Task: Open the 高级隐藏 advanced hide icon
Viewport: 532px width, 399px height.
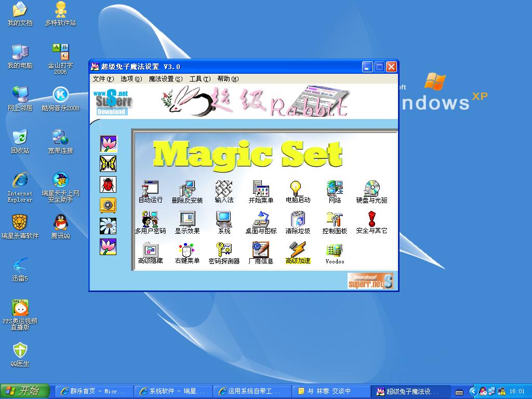Action: tap(150, 253)
